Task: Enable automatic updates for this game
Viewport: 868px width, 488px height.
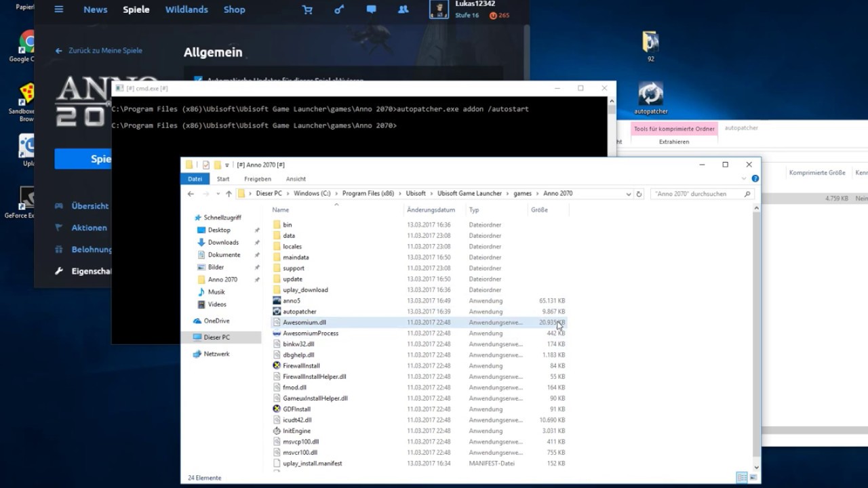Action: (199, 79)
